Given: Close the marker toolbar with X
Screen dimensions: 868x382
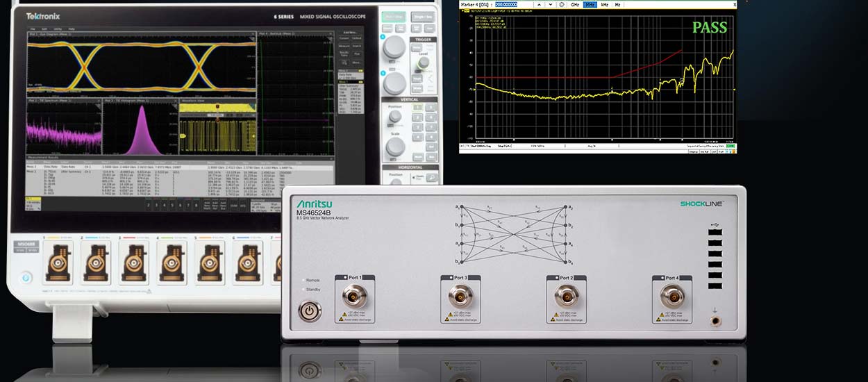Looking at the screenshot, I should click(x=735, y=4).
